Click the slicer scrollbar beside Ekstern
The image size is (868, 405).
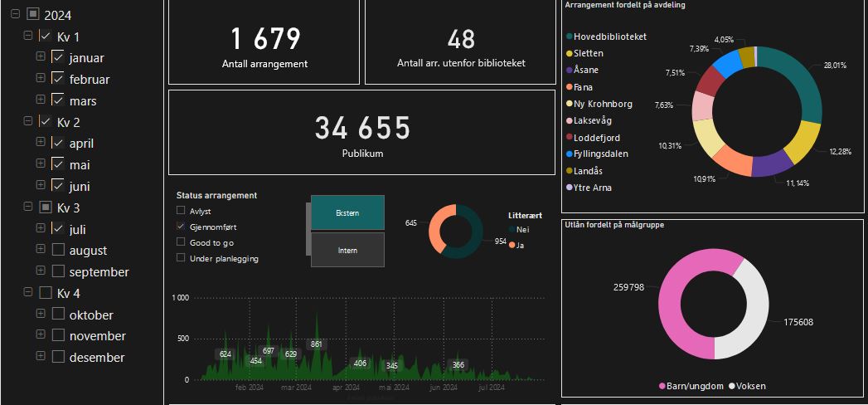click(x=308, y=229)
